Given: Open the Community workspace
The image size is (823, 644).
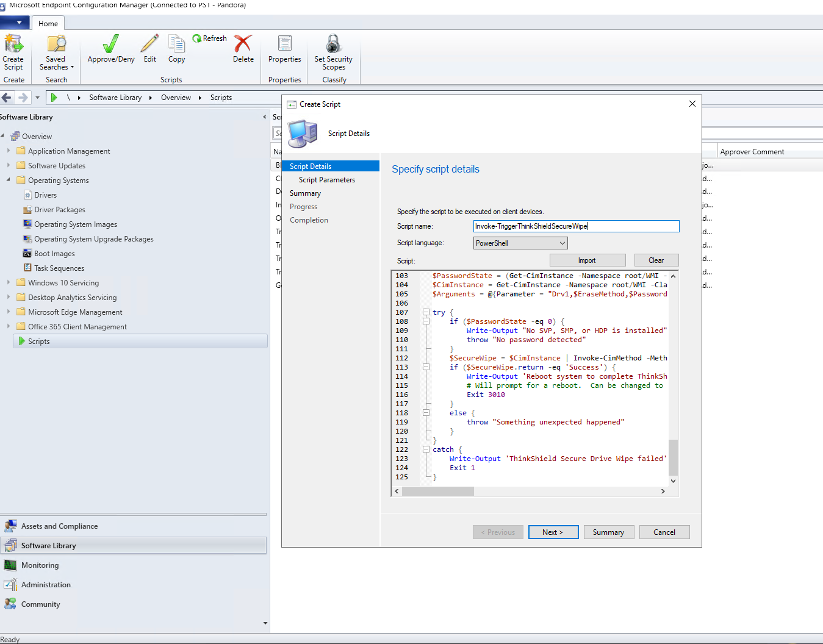Looking at the screenshot, I should (x=134, y=604).
